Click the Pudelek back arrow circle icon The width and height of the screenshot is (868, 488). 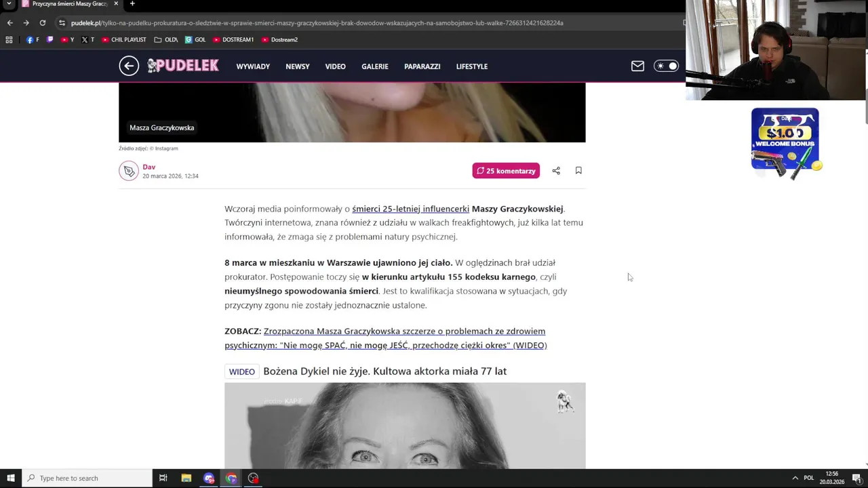pyautogui.click(x=129, y=66)
